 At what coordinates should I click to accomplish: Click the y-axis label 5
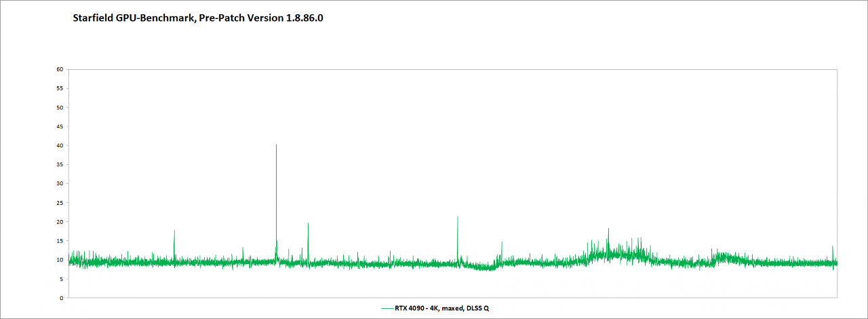point(61,278)
